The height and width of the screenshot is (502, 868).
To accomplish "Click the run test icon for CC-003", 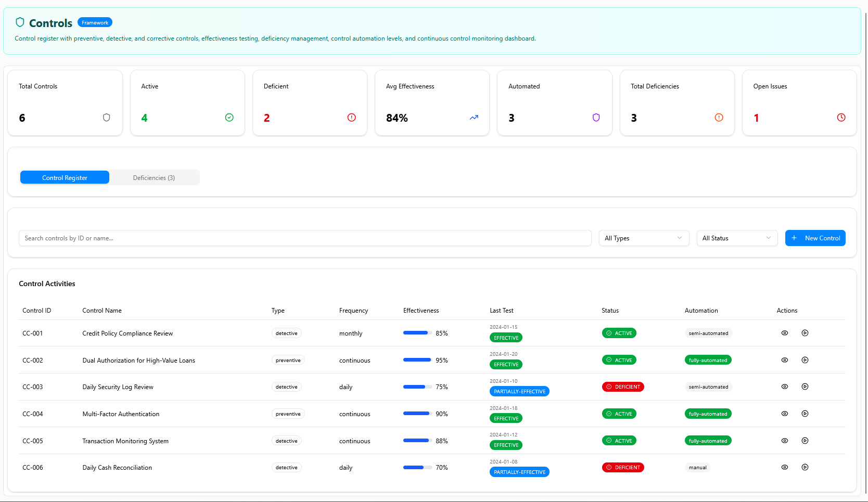I will point(805,387).
